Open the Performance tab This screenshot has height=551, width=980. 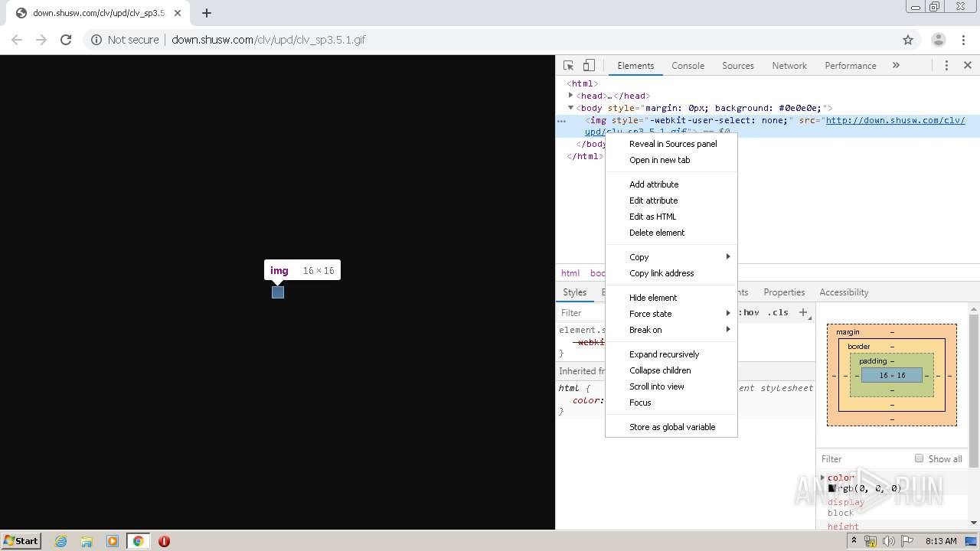pyautogui.click(x=851, y=66)
